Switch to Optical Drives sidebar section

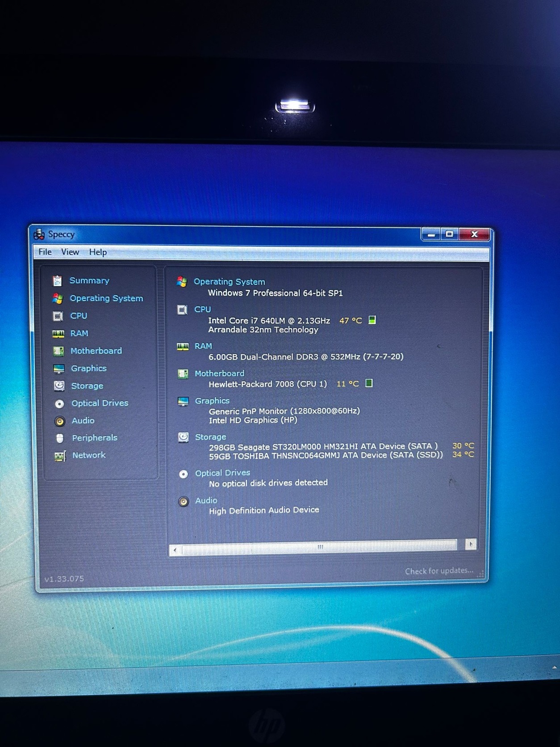click(x=100, y=403)
